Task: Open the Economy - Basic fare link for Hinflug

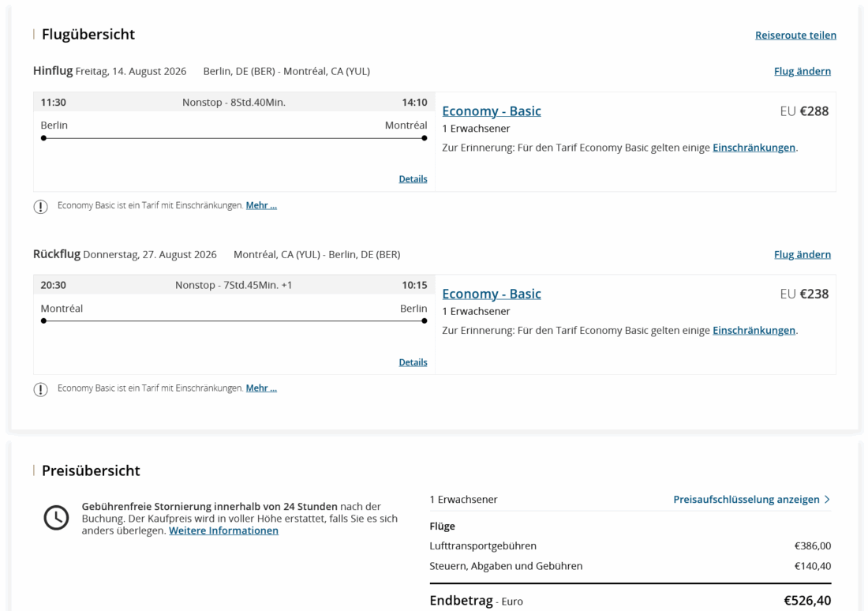Action: click(492, 111)
